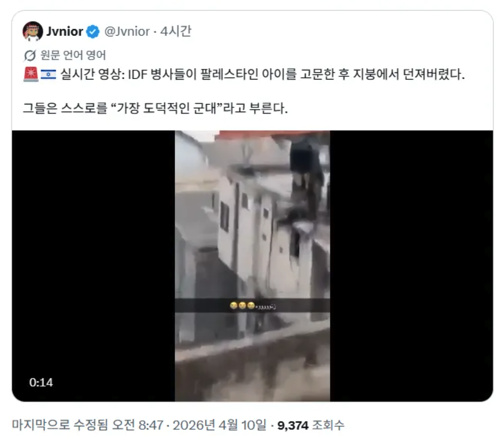Click the 2026년 4월 10일 date
Image resolution: width=504 pixels, height=445 pixels.
tap(219, 425)
